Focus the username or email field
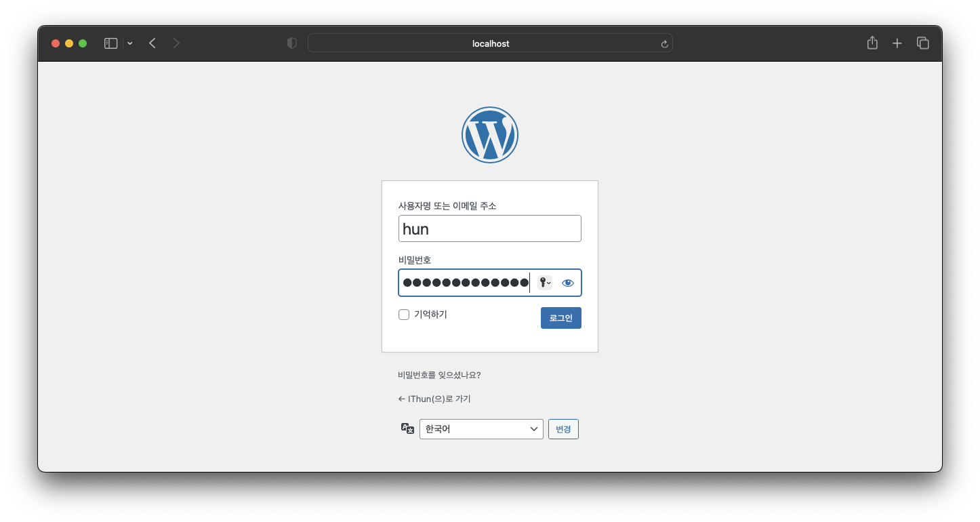The image size is (980, 522). pyautogui.click(x=490, y=228)
